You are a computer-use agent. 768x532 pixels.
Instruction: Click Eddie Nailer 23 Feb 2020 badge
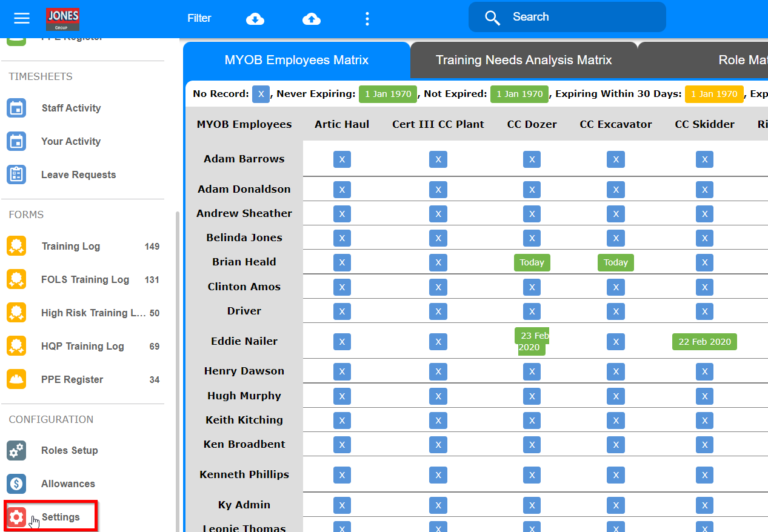(x=532, y=342)
